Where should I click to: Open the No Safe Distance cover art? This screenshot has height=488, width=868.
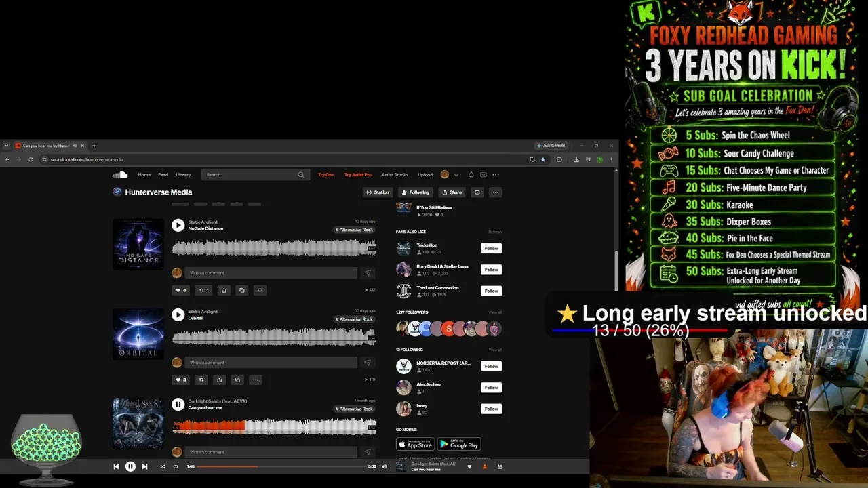tap(138, 244)
